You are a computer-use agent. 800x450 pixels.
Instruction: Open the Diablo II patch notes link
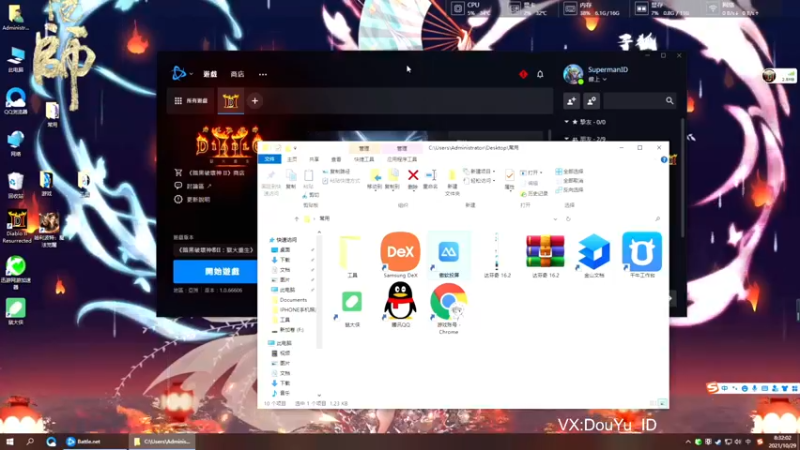pyautogui.click(x=192, y=199)
